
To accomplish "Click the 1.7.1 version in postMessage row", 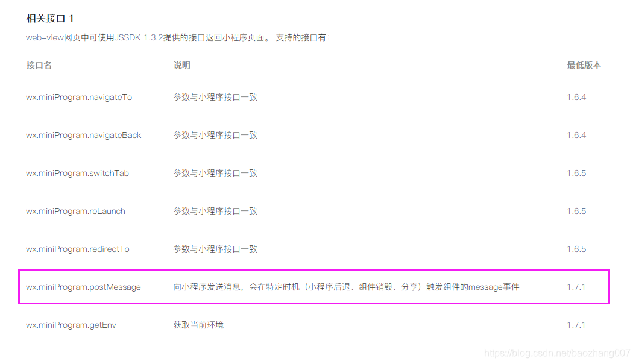I will point(576,287).
